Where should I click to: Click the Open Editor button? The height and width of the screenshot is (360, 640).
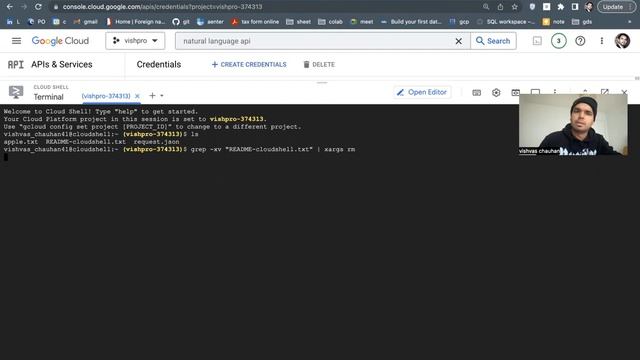[x=422, y=92]
